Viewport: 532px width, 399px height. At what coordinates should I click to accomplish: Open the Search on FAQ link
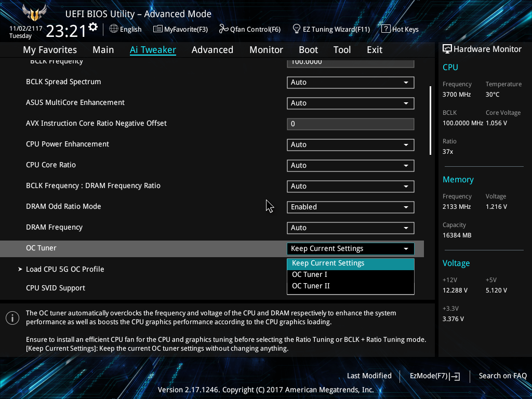pos(502,376)
